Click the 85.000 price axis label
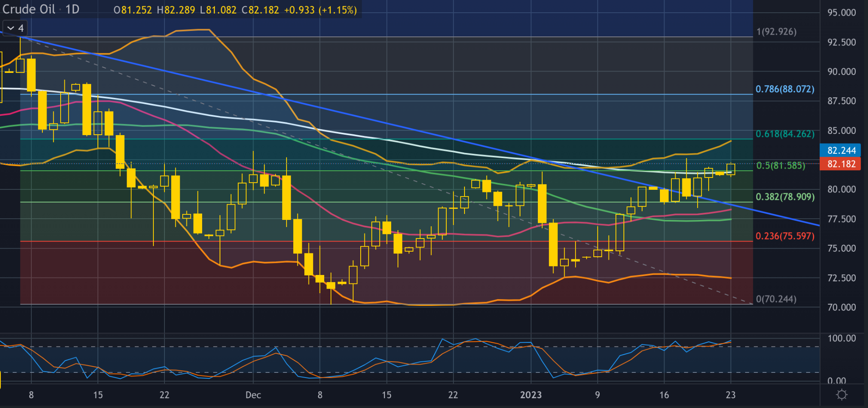Screen dimensions: 868x408 pyautogui.click(x=841, y=130)
